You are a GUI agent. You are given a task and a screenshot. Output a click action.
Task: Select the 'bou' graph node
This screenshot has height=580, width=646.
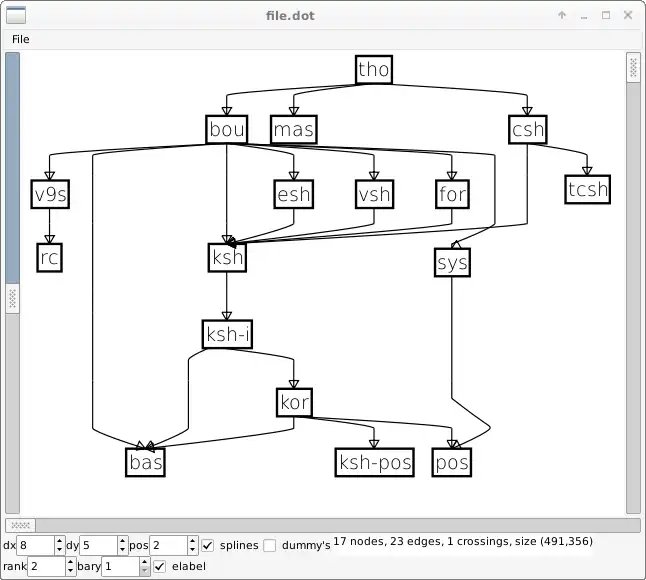pyautogui.click(x=227, y=129)
